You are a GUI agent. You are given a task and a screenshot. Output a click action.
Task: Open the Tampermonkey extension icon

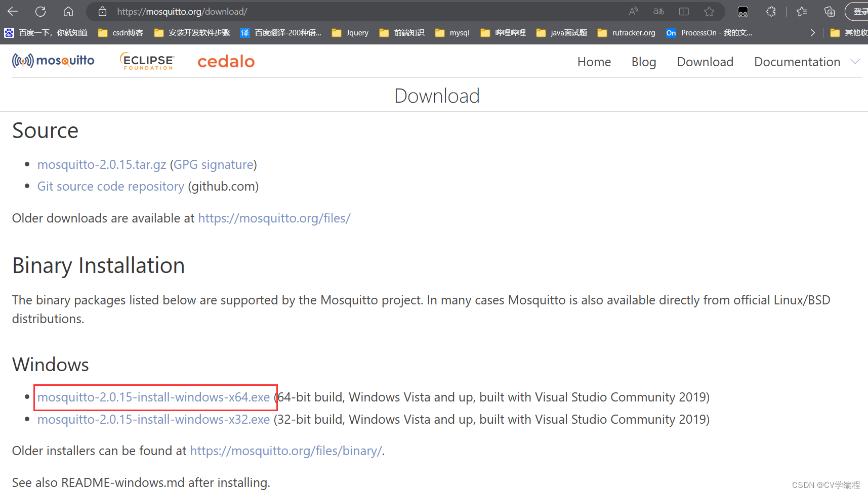click(743, 12)
